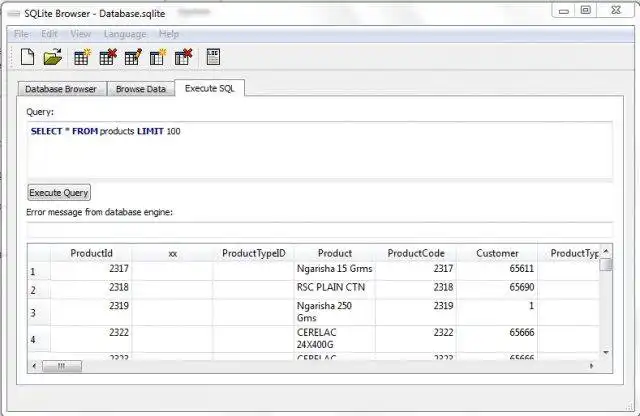640x416 pixels.
Task: Click the Product column header
Action: point(335,253)
